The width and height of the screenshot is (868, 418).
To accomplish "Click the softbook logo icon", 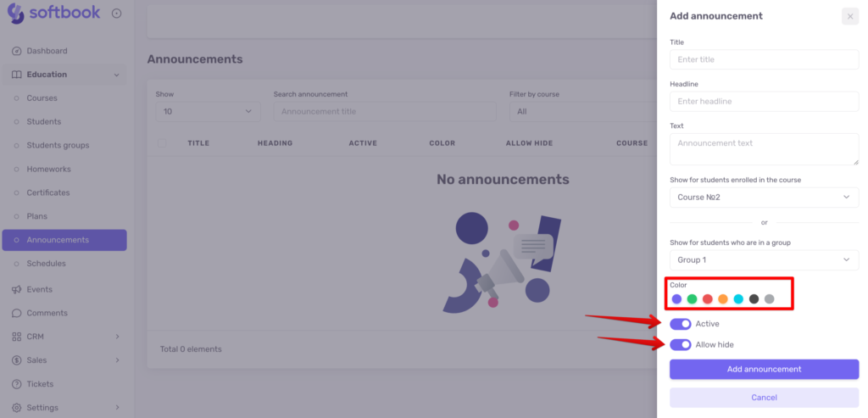I will pos(15,14).
